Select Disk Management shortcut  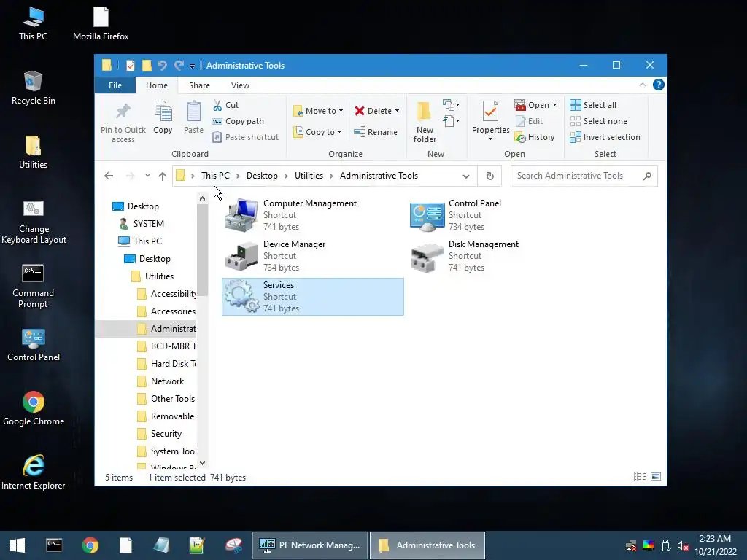pyautogui.click(x=498, y=256)
